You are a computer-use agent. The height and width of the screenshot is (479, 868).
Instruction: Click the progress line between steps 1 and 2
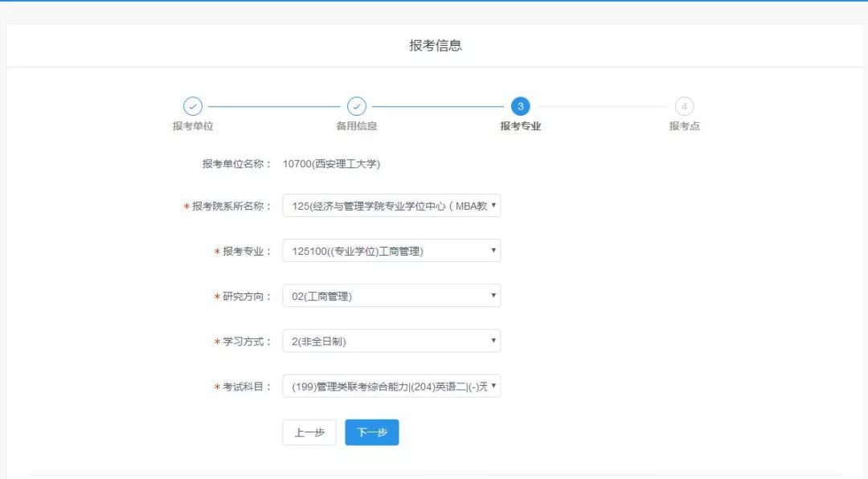point(274,106)
